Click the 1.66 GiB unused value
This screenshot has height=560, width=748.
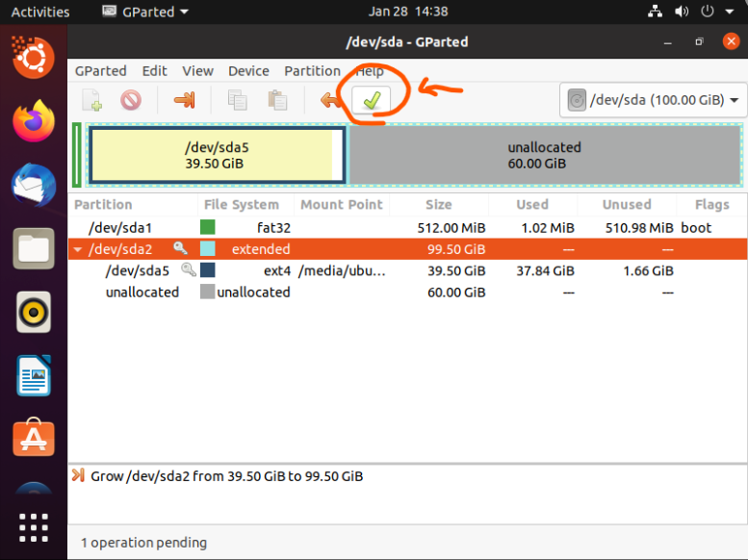[x=648, y=271]
